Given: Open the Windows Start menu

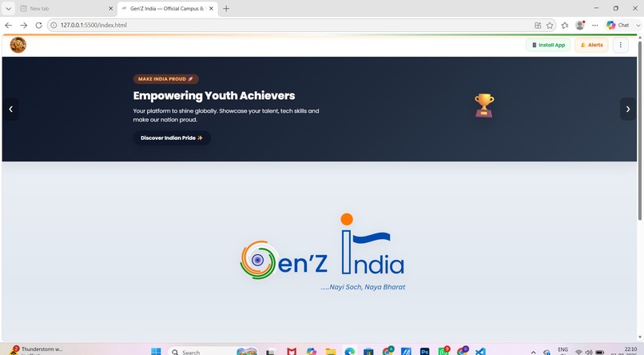Looking at the screenshot, I should 156,352.
